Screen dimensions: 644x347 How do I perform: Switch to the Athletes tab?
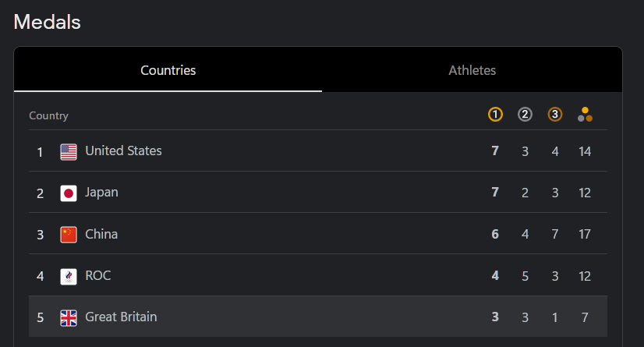(x=472, y=70)
